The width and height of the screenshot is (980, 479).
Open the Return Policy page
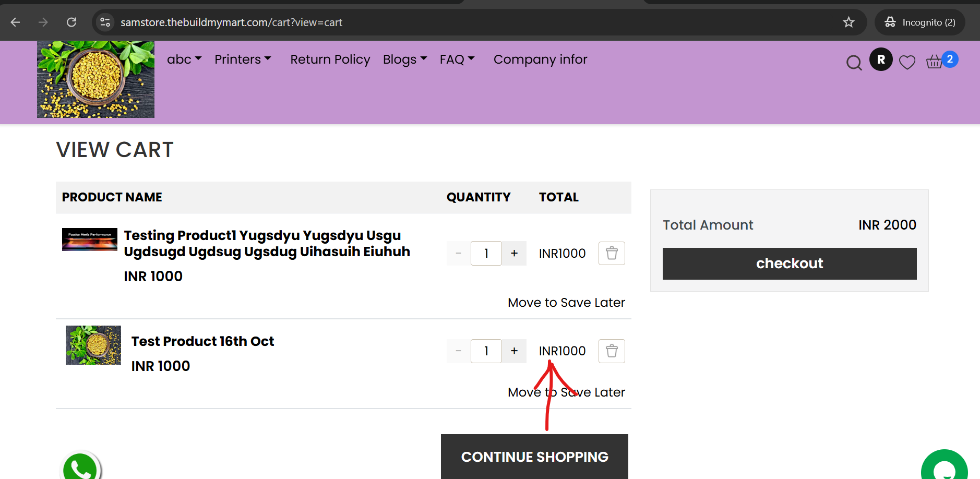pyautogui.click(x=330, y=59)
